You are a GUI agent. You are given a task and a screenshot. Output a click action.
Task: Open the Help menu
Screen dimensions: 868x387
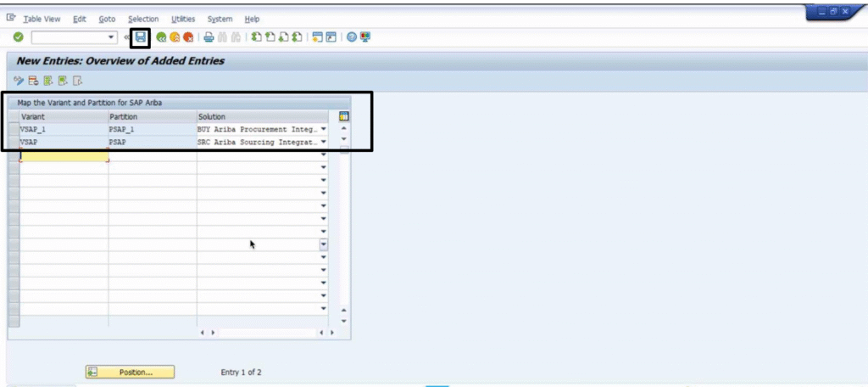252,19
